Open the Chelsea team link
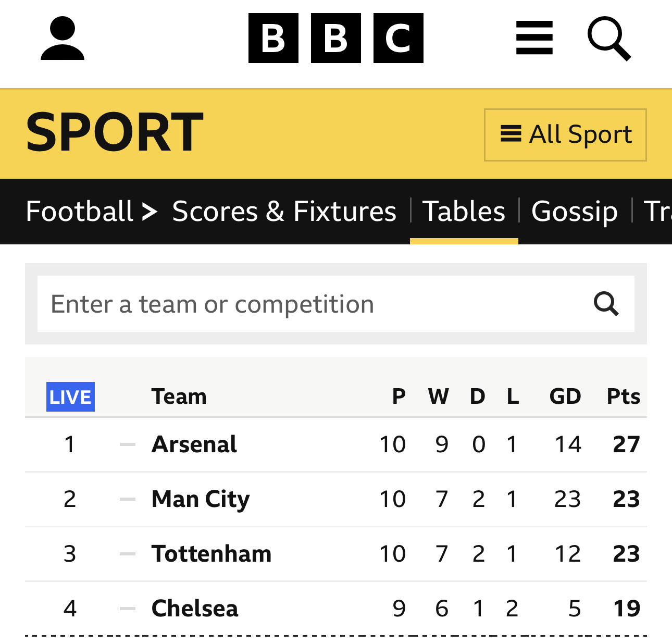The height and width of the screenshot is (644, 672). (195, 609)
